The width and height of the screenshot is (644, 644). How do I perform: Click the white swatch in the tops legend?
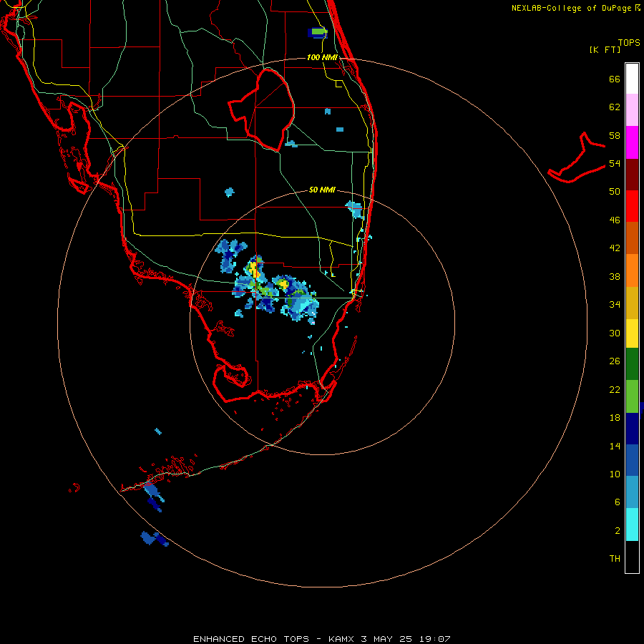[632, 79]
